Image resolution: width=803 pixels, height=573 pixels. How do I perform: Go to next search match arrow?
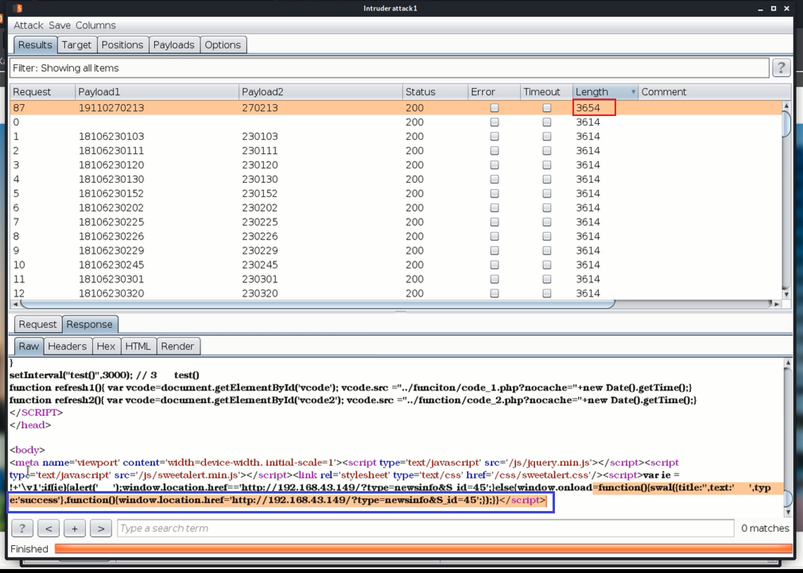(101, 528)
